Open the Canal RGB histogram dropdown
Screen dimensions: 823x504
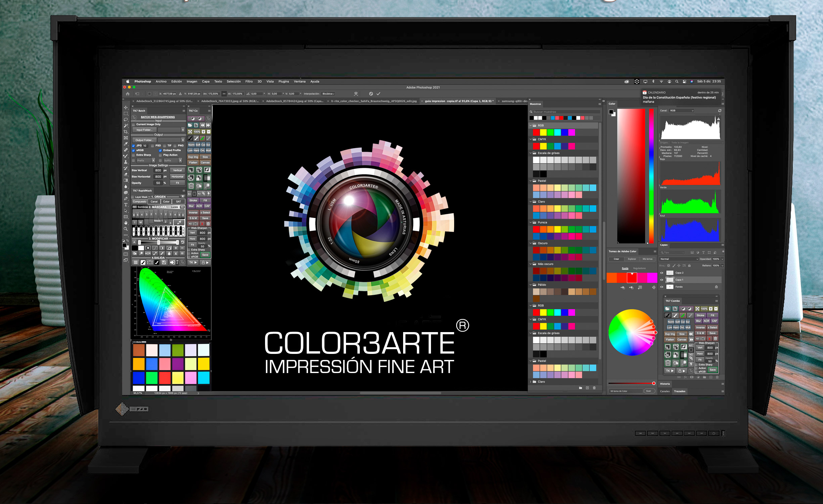pos(681,110)
